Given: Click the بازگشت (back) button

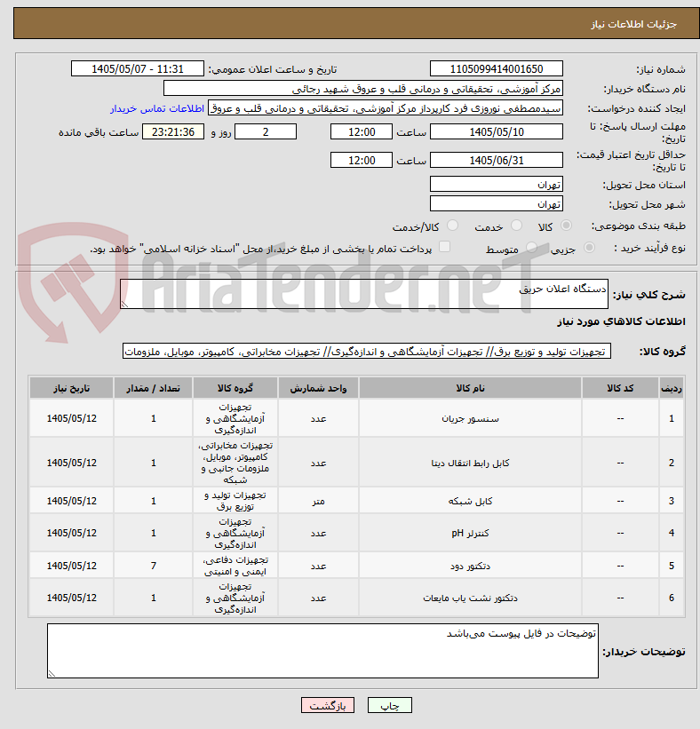Looking at the screenshot, I should click(328, 706).
